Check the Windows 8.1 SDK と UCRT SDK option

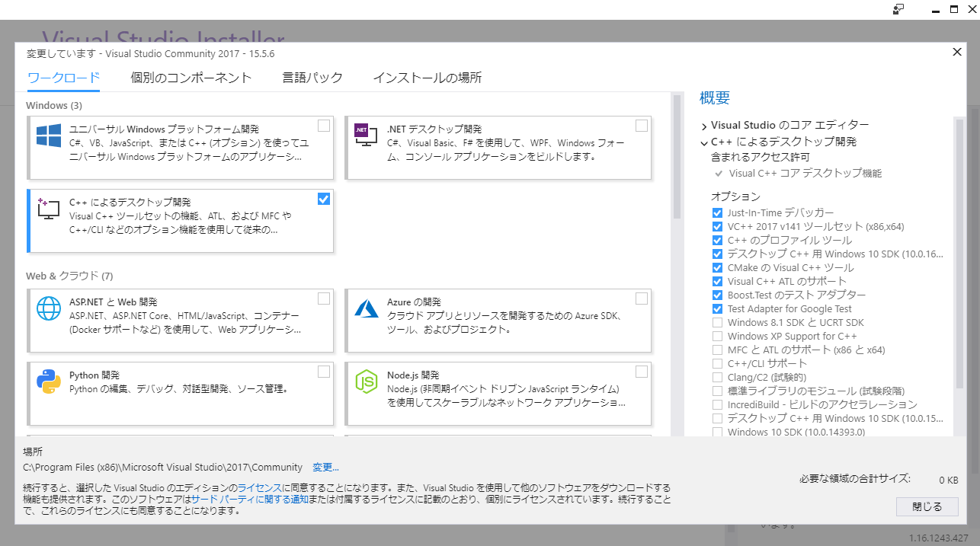click(717, 322)
